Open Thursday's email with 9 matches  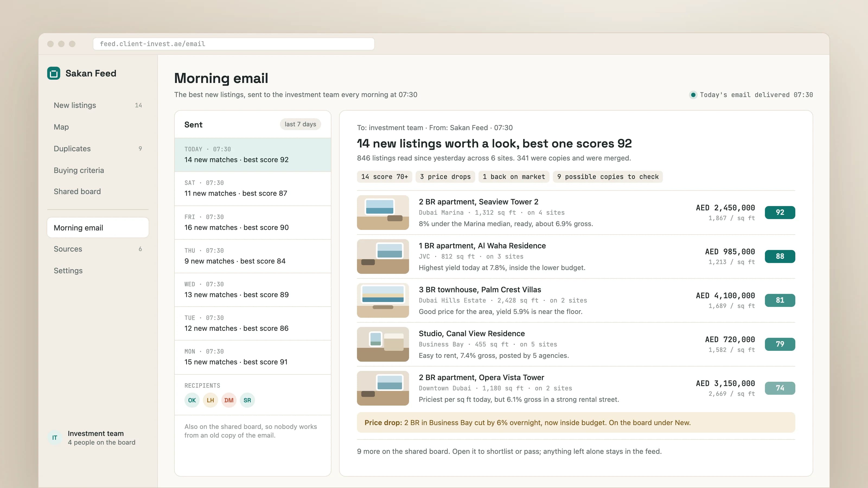[x=253, y=256]
